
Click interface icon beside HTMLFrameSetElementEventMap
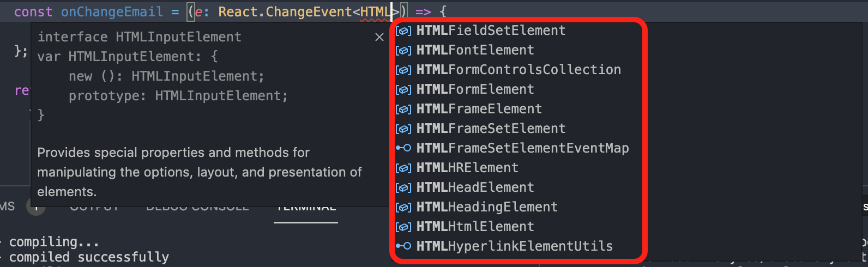point(403,148)
